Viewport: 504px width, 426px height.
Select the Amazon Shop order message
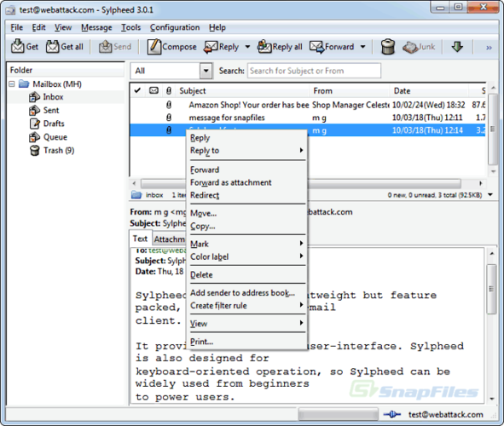click(308, 105)
